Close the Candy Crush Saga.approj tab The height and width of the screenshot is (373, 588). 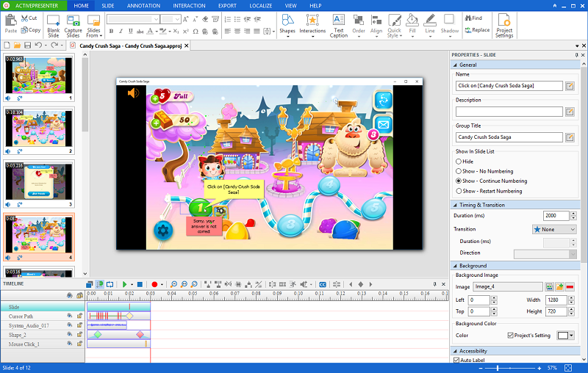pos(187,46)
